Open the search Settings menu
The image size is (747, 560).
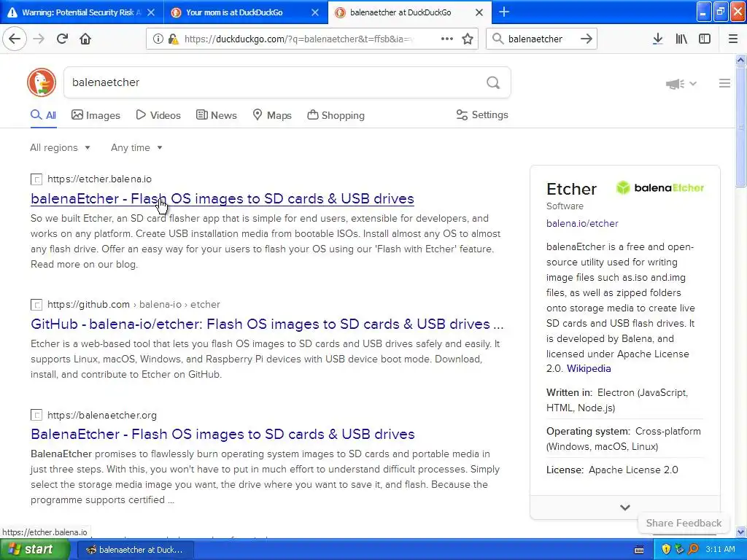[x=482, y=114]
